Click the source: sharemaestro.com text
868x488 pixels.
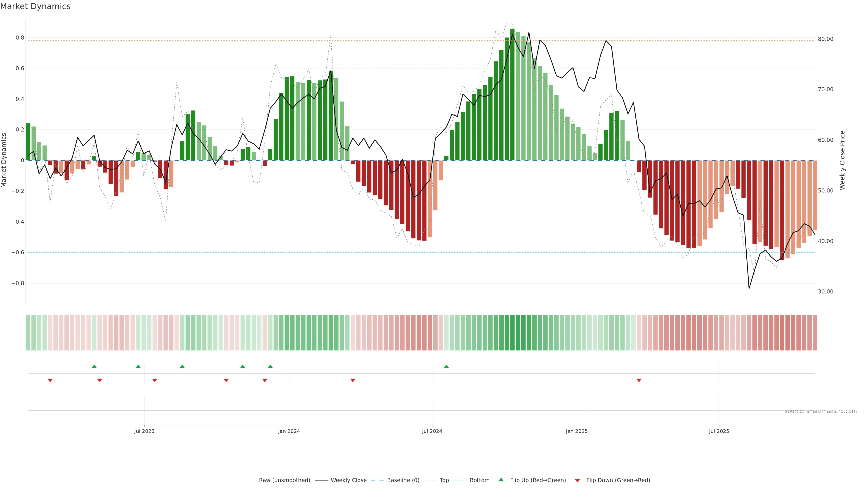pyautogui.click(x=821, y=411)
